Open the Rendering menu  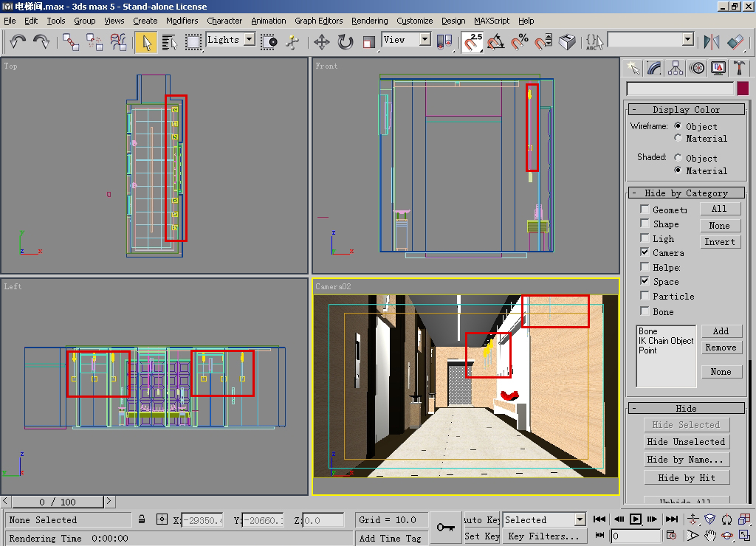pyautogui.click(x=370, y=21)
